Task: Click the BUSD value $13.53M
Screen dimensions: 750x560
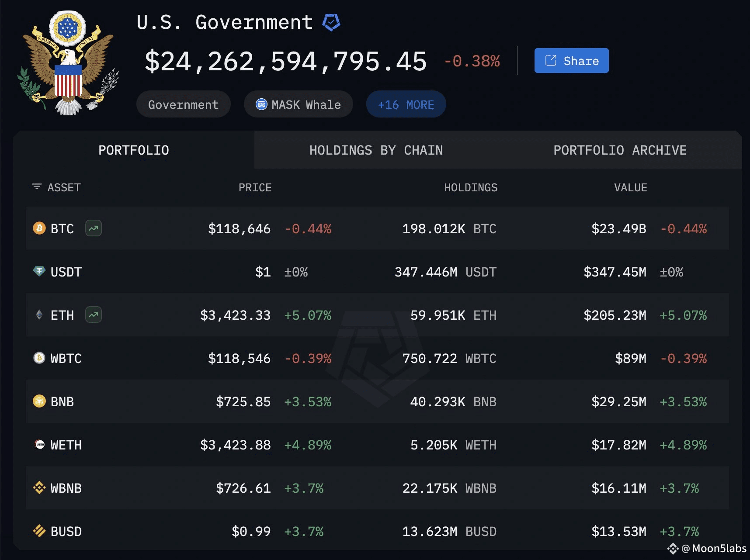Action: [618, 531]
